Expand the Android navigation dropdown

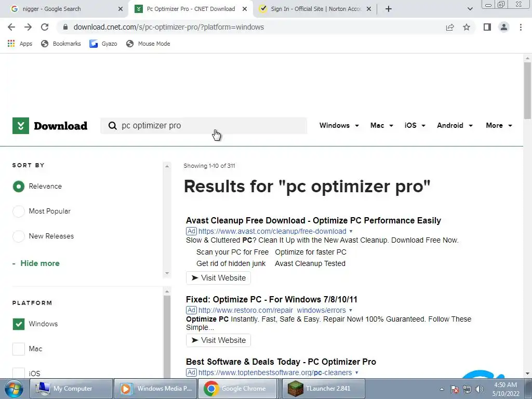point(455,126)
